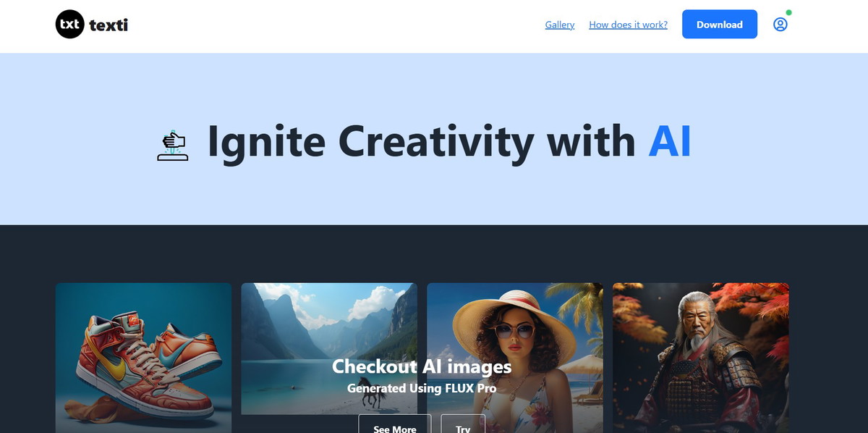Click the Try button

point(463,425)
